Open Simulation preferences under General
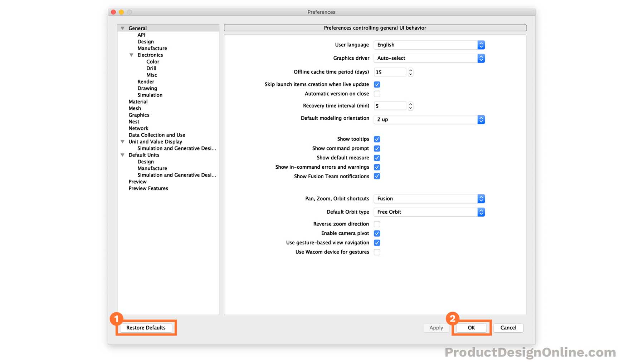 150,95
